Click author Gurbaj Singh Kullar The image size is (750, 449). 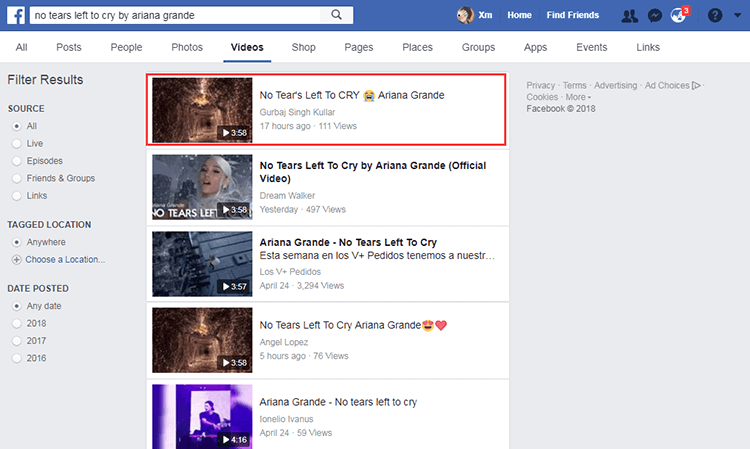(x=297, y=112)
